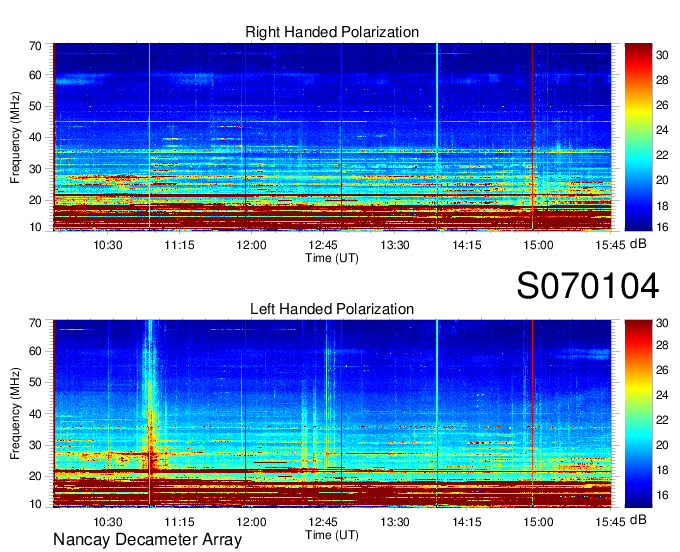Click the 13:30 time tick on the bottom plot
This screenshot has height=552, width=680.
pos(395,522)
